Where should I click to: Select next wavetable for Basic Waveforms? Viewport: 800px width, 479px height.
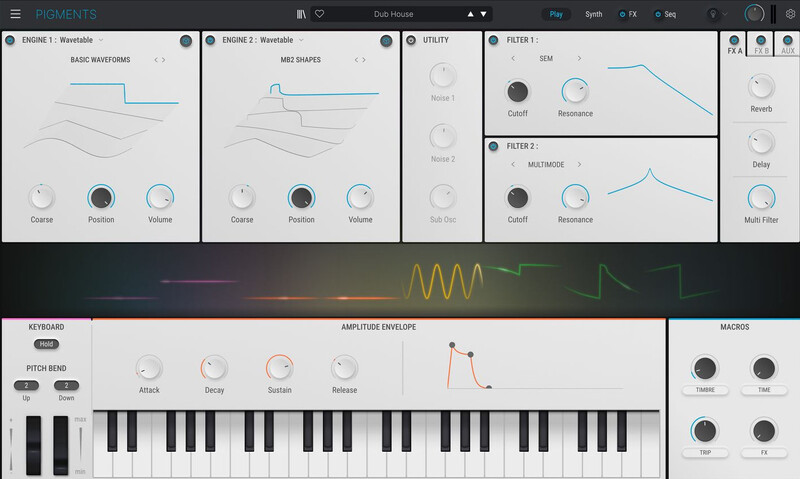pyautogui.click(x=163, y=60)
